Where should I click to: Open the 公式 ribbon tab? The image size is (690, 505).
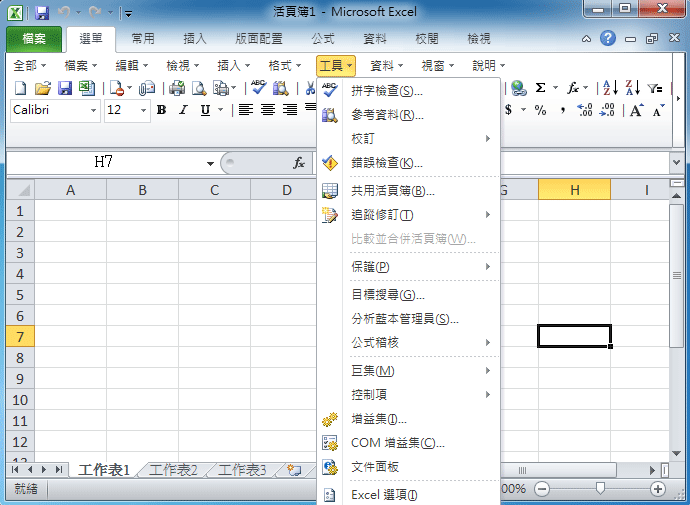[x=323, y=39]
